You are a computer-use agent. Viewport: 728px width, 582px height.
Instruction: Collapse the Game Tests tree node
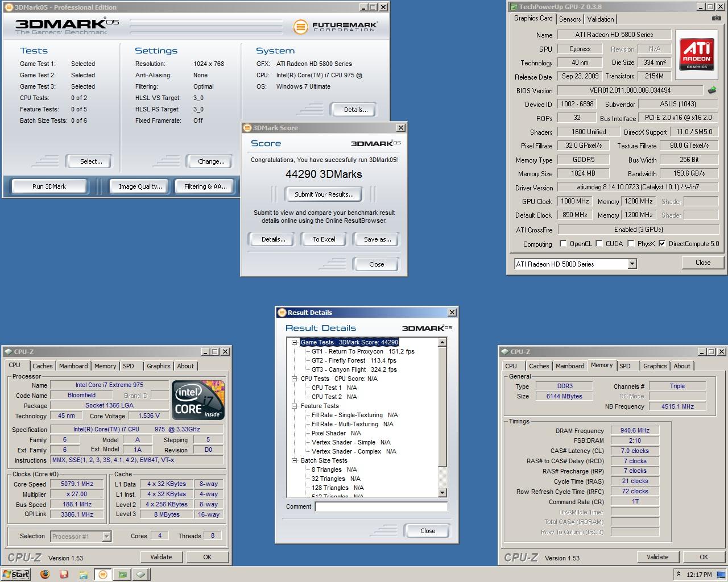pyautogui.click(x=295, y=342)
